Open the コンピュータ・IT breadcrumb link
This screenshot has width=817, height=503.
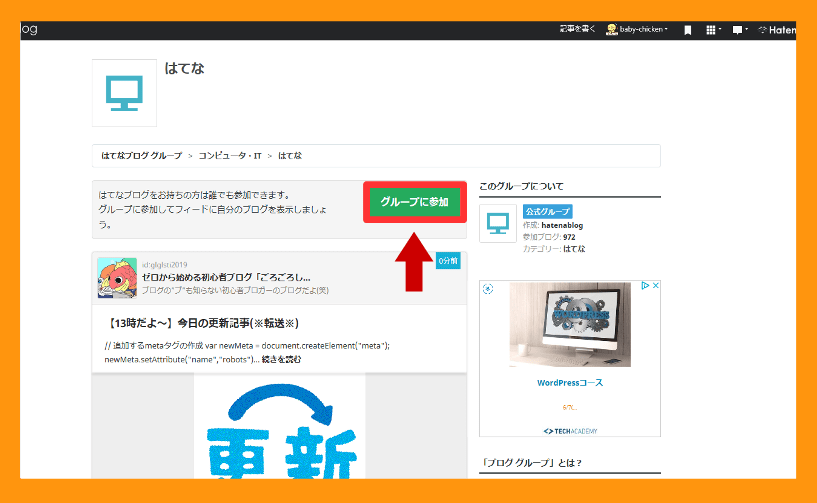point(230,156)
